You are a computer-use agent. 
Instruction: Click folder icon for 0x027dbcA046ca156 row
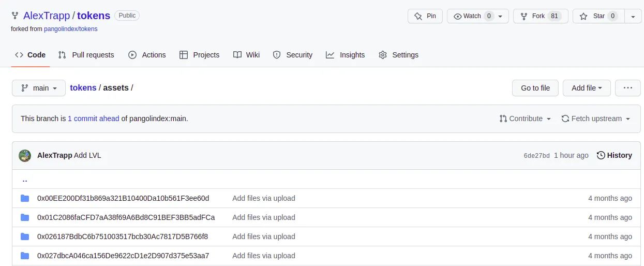tap(25, 256)
